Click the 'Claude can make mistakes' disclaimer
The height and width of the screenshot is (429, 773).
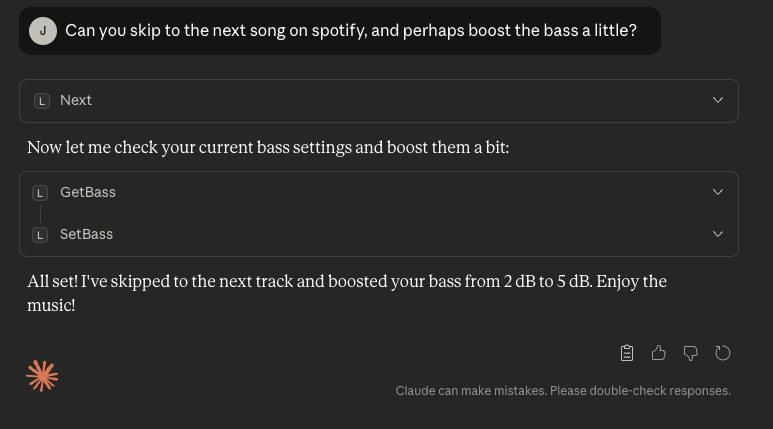(563, 391)
